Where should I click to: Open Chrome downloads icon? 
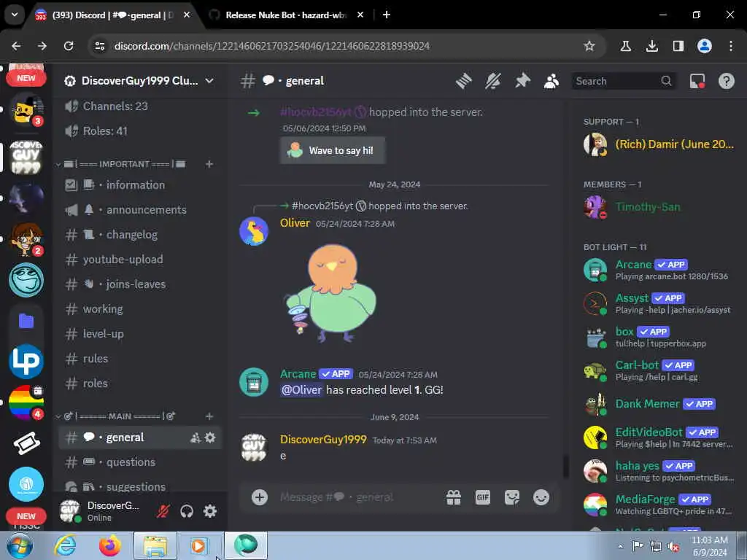click(x=652, y=46)
